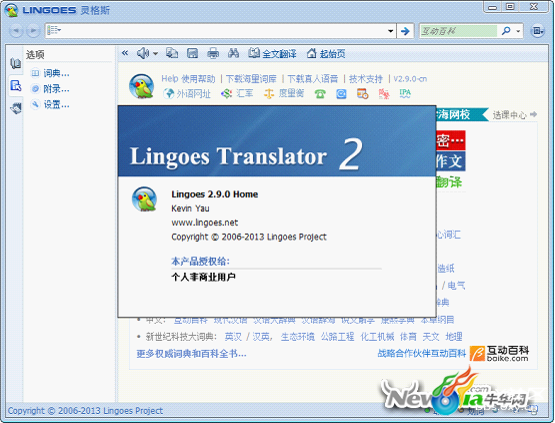Click the parrot logo on start page
The image size is (555, 423).
[141, 86]
